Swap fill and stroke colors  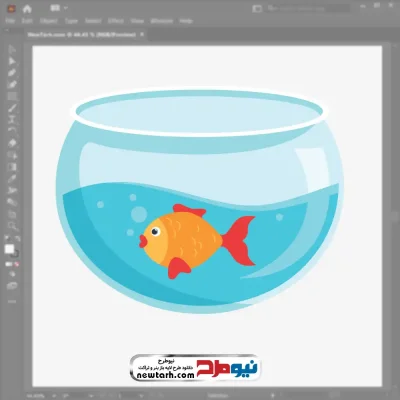tap(17, 239)
